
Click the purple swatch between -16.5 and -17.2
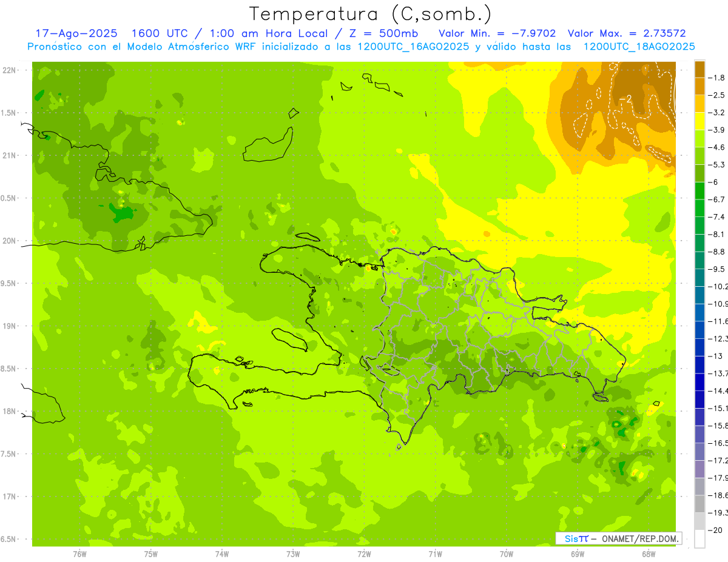(699, 452)
